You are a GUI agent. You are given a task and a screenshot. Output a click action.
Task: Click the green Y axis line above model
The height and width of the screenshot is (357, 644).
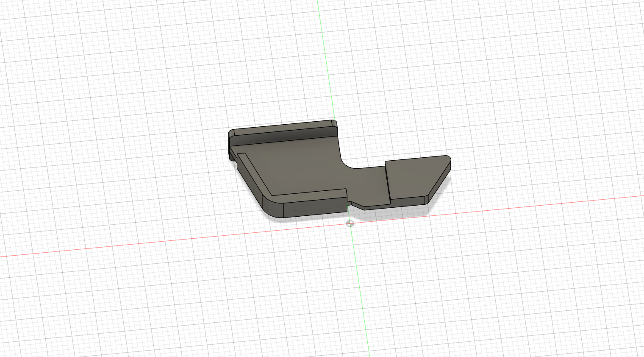pos(325,59)
